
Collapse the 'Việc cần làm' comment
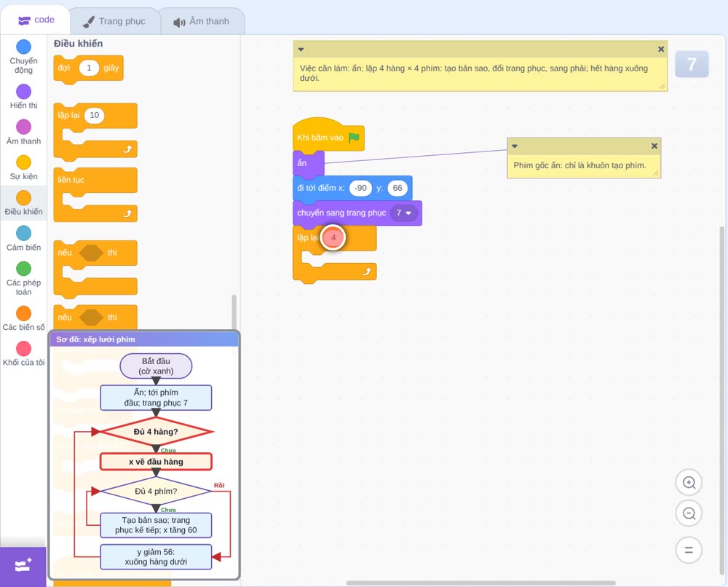point(301,50)
